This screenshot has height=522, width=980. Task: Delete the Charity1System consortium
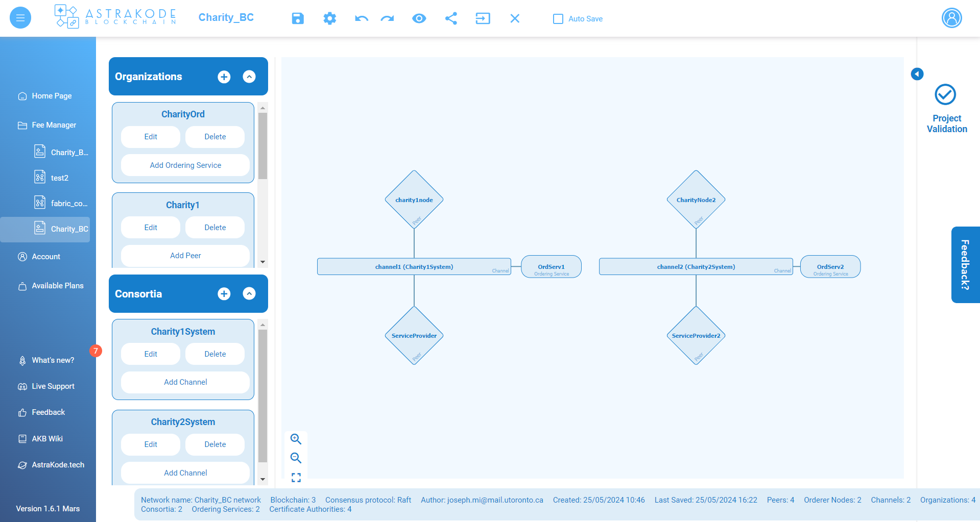tap(215, 354)
